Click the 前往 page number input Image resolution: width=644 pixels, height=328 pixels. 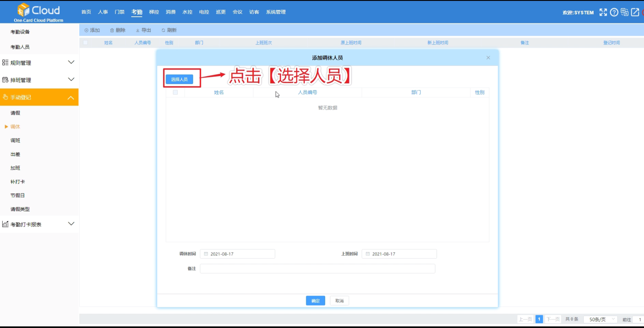click(638, 319)
